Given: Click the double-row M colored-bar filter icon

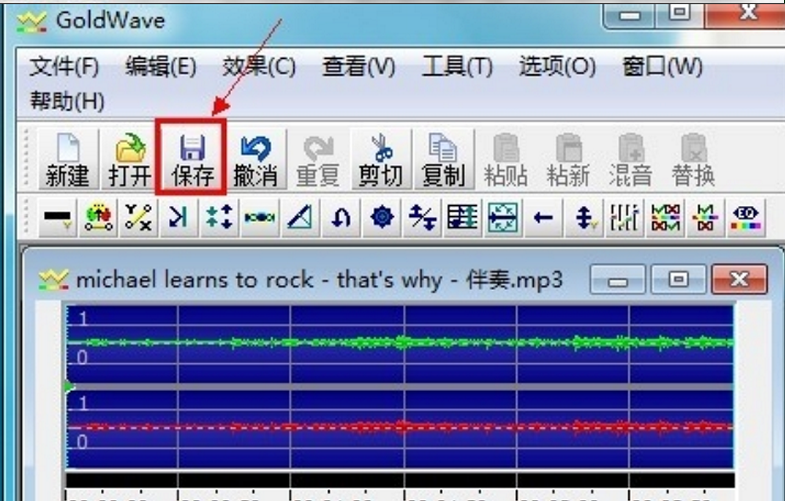Looking at the screenshot, I should 665,218.
